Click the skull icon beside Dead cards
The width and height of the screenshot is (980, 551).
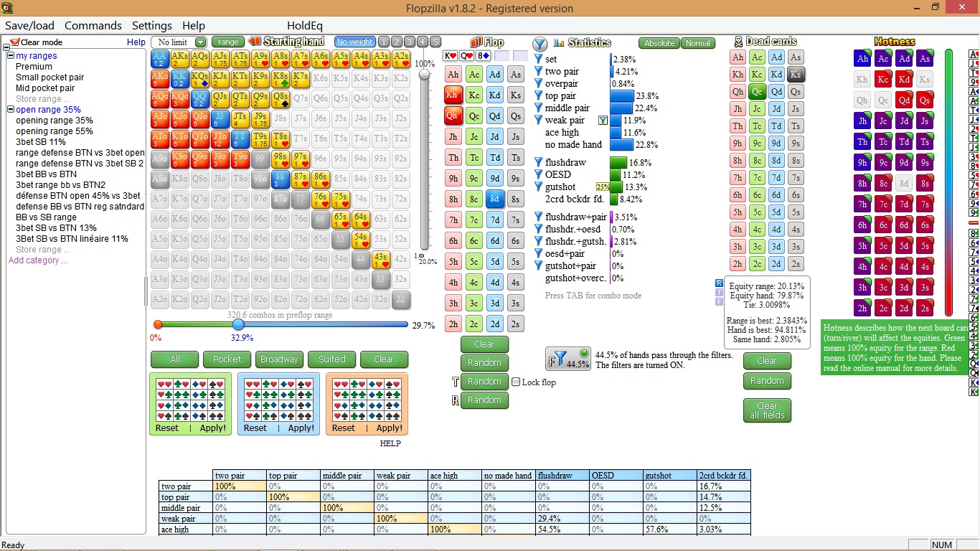coord(739,42)
